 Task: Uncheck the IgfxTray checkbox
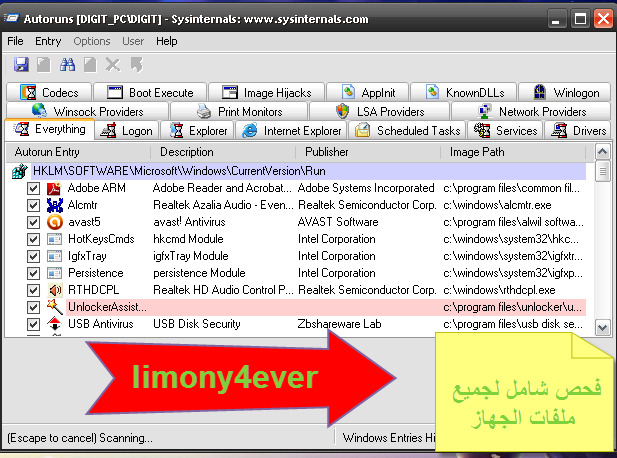33,256
